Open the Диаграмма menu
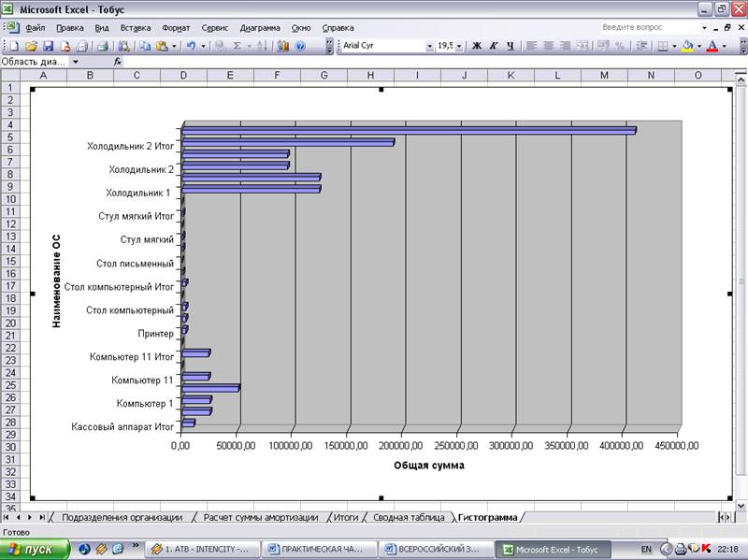748x560 pixels. 259,28
